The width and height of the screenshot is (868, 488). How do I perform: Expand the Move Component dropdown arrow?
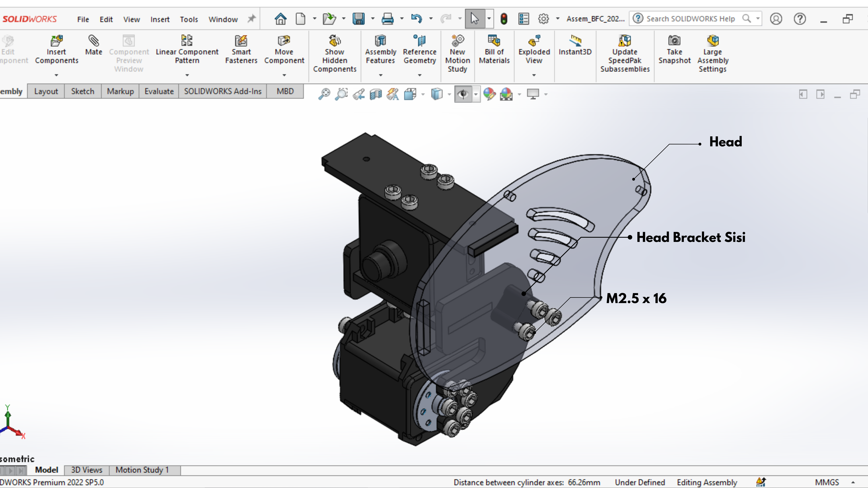[x=284, y=75]
